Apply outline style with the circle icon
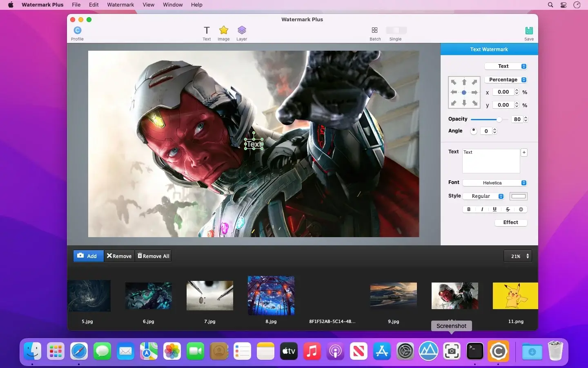The image size is (588, 368). pyautogui.click(x=521, y=209)
